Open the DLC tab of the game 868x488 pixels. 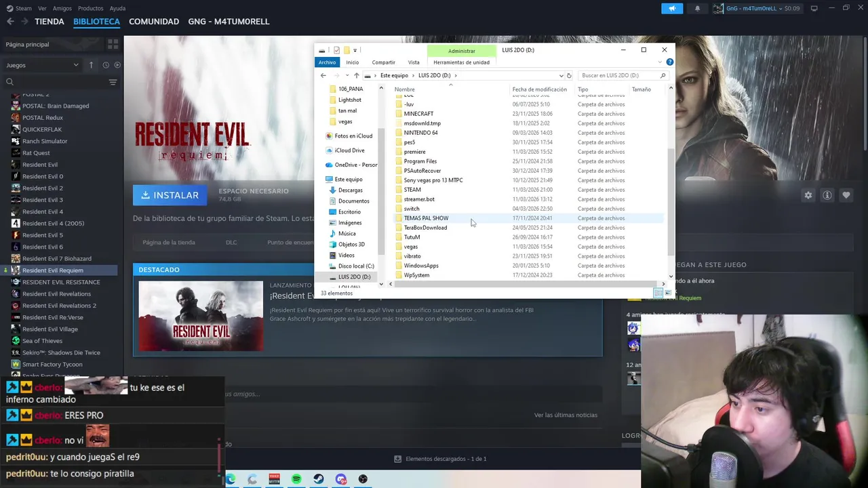(x=231, y=242)
